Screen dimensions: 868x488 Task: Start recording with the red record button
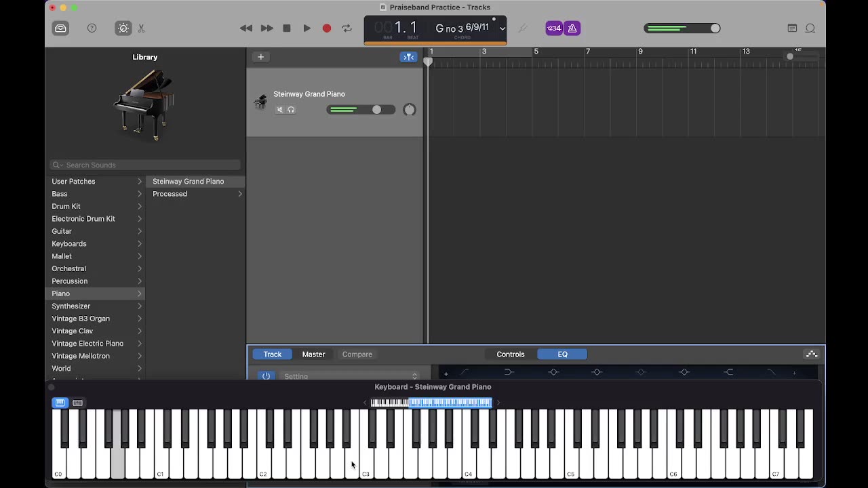click(327, 28)
